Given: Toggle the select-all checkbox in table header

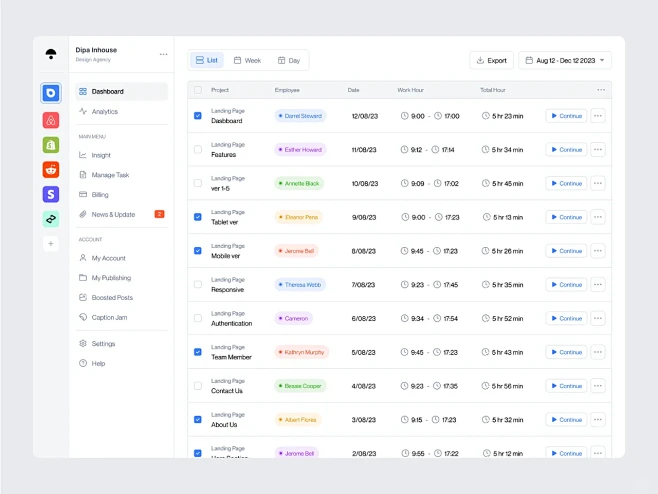Looking at the screenshot, I should [198, 90].
